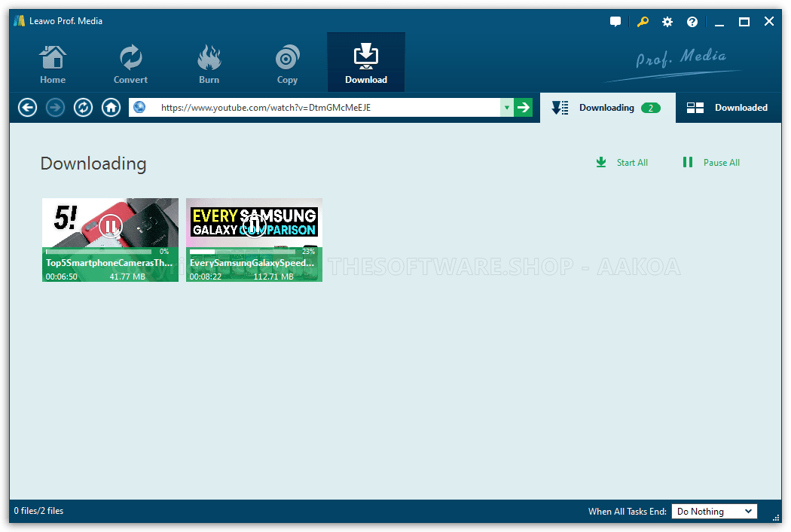
Task: Click the EverySamsungGalaxySpeed download progress bar
Action: point(245,252)
